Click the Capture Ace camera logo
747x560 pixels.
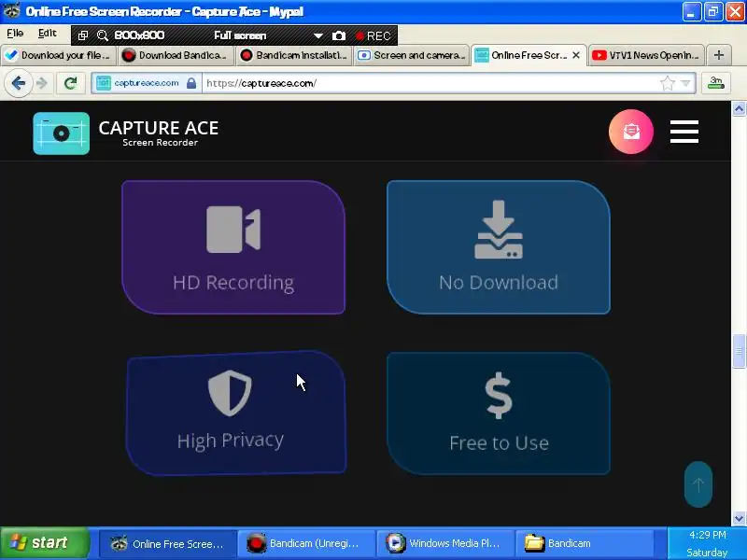pos(61,133)
